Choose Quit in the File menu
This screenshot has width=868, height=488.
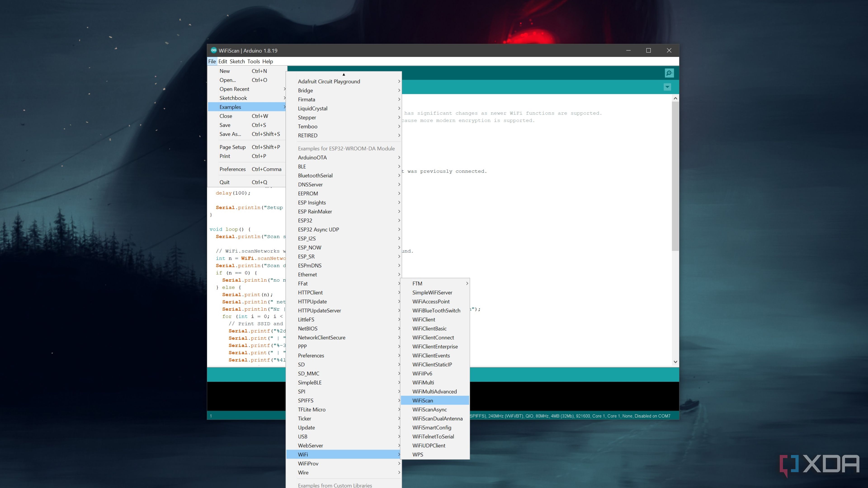(247, 182)
